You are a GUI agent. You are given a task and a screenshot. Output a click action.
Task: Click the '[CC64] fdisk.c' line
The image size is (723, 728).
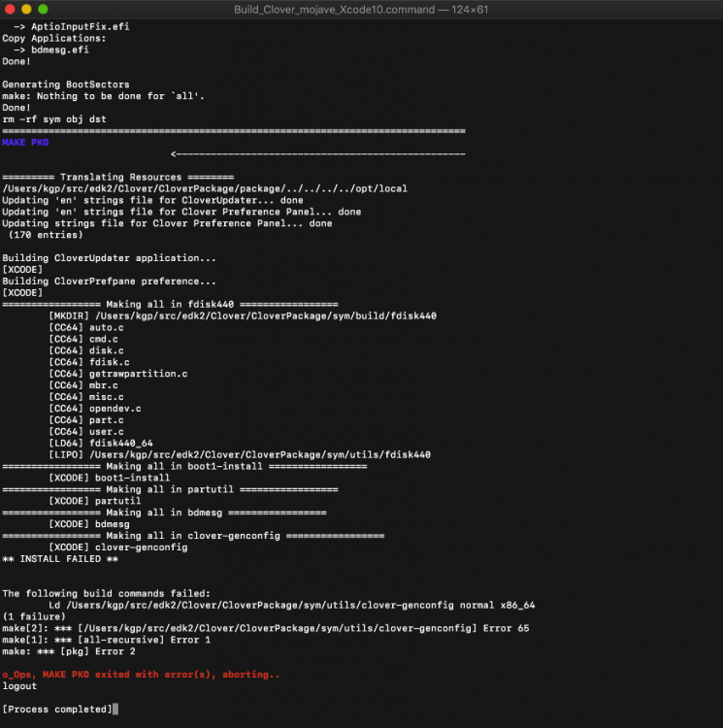coord(89,362)
